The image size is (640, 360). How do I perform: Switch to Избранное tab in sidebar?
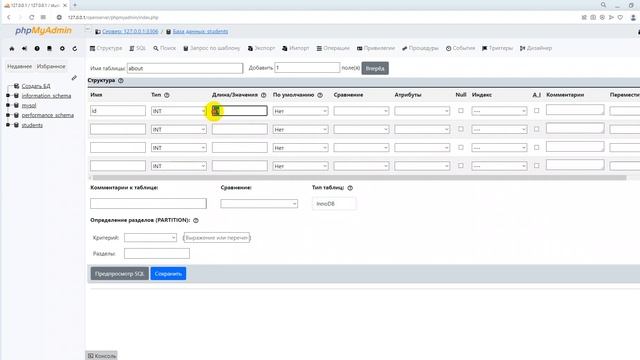51,66
